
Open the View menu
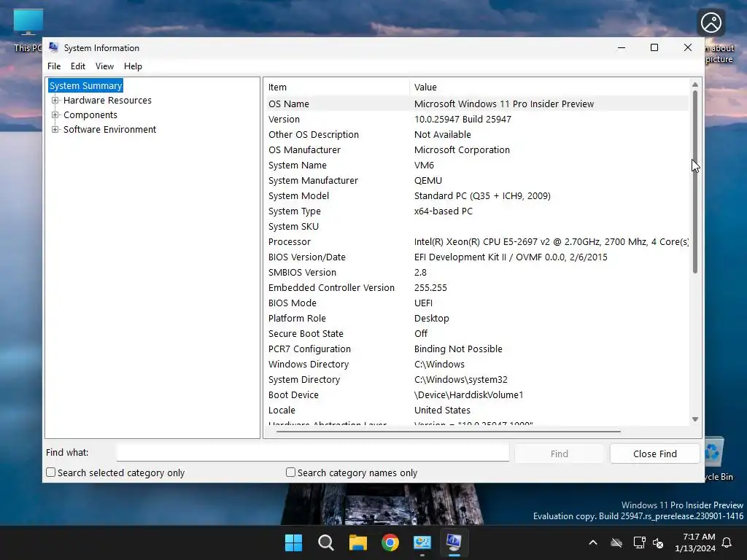(x=104, y=66)
